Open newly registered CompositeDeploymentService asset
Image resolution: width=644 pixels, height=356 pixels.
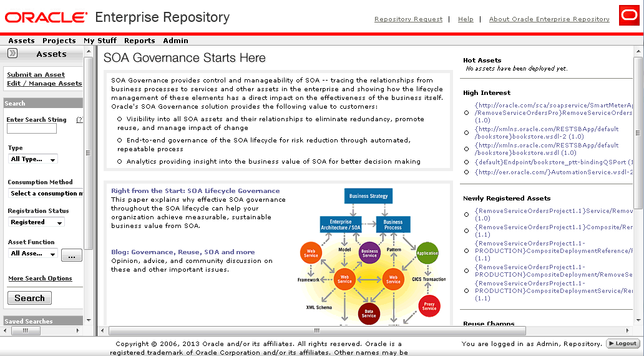tap(554, 290)
